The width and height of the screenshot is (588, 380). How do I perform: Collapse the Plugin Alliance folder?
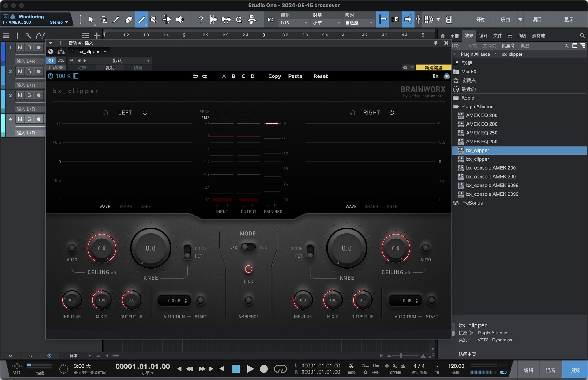point(456,107)
